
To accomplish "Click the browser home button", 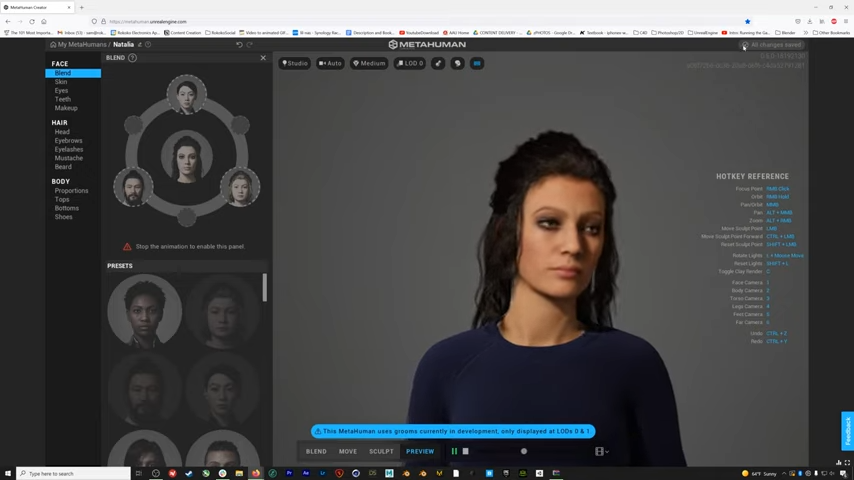I will coord(44,22).
